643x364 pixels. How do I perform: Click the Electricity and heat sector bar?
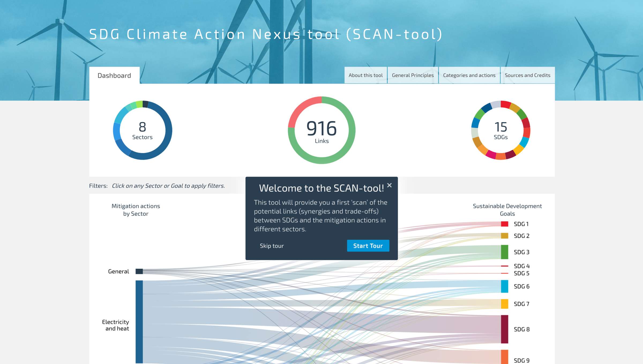tap(139, 321)
